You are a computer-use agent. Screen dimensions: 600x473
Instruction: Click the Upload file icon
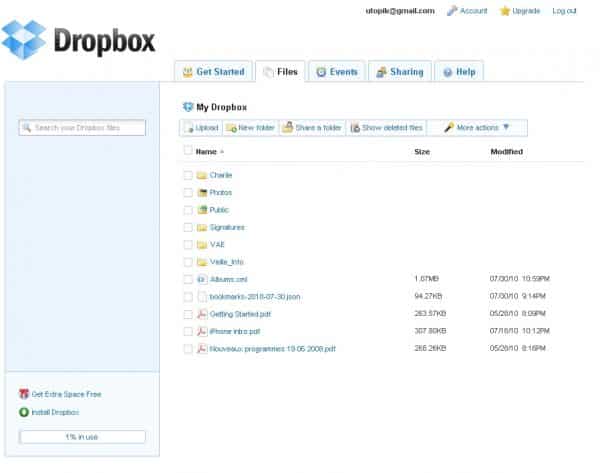189,128
